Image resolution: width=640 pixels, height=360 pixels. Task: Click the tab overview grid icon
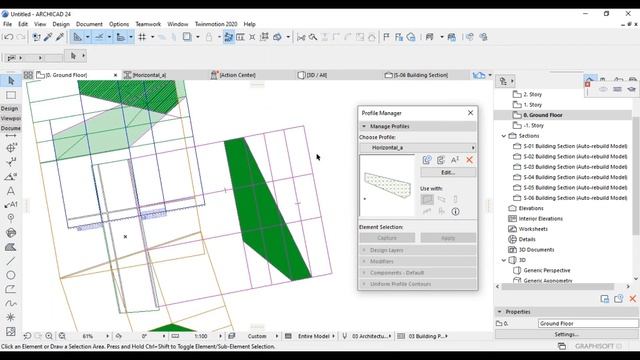click(x=28, y=75)
